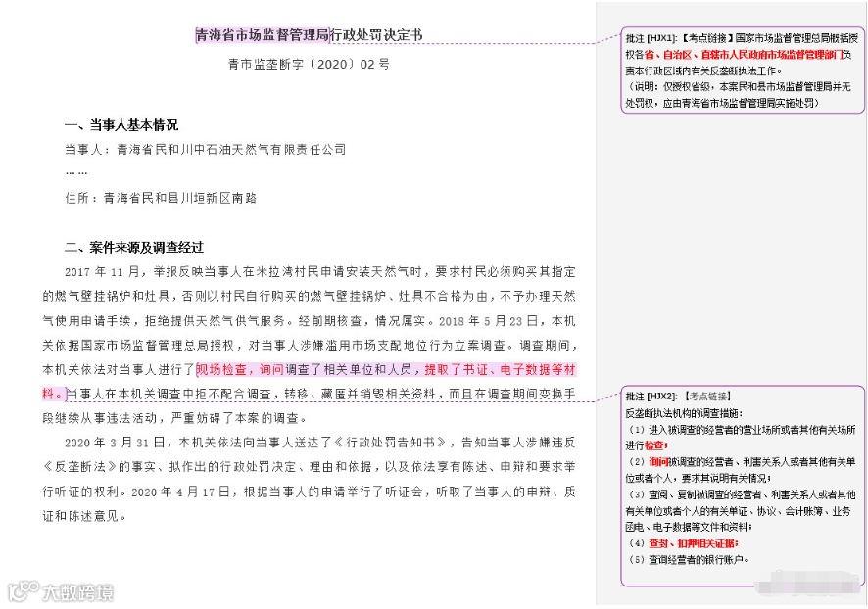Click comment note starting （说明：仅授权省级
This screenshot has height=609, width=868.
coord(739,95)
